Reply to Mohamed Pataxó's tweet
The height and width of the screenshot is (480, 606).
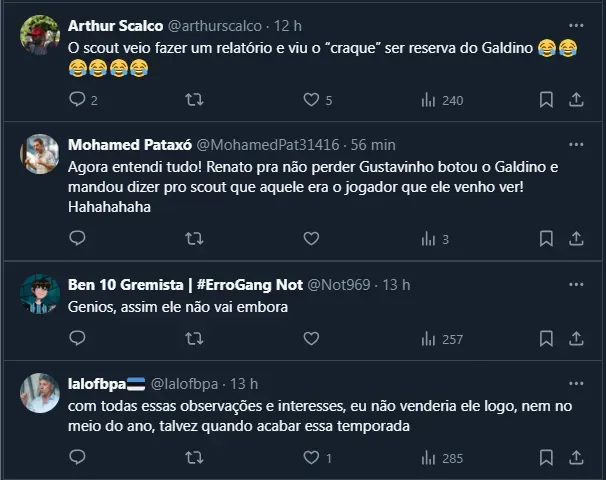[x=78, y=239]
